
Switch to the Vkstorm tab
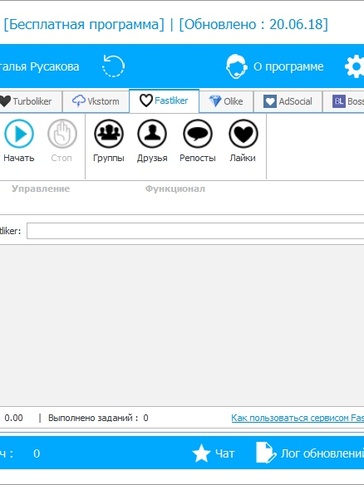96,101
